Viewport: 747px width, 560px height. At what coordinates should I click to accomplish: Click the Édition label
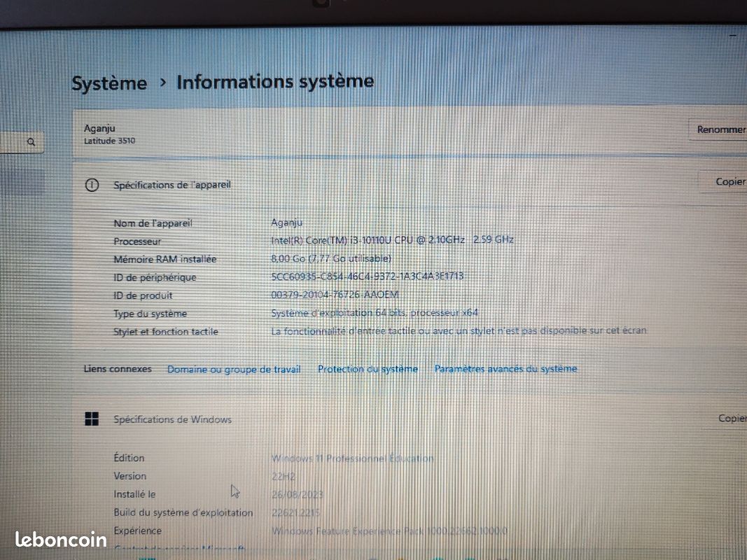129,458
